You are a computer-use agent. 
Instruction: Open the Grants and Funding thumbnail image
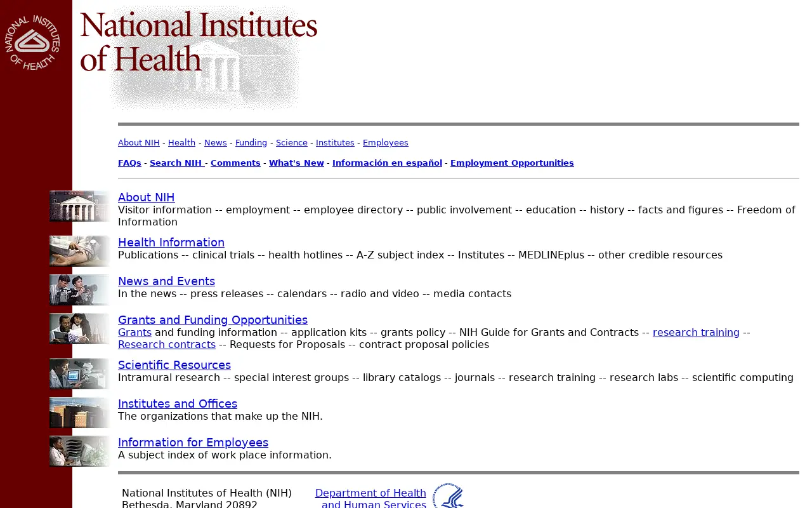tap(80, 329)
